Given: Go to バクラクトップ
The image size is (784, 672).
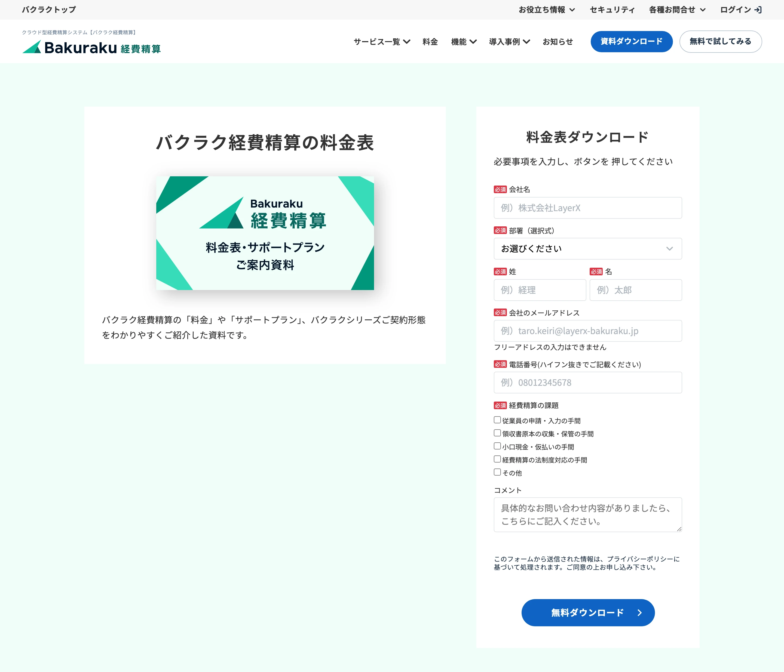Looking at the screenshot, I should 49,10.
